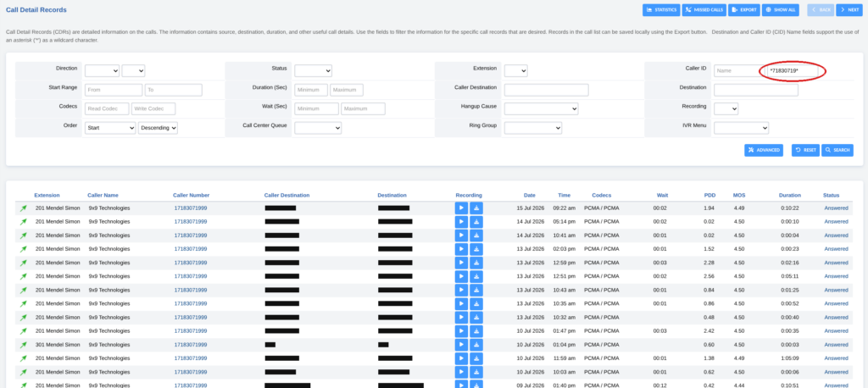Image resolution: width=868 pixels, height=388 pixels.
Task: Open caller number link on 15 Jul 09:22 am row
Action: 191,208
